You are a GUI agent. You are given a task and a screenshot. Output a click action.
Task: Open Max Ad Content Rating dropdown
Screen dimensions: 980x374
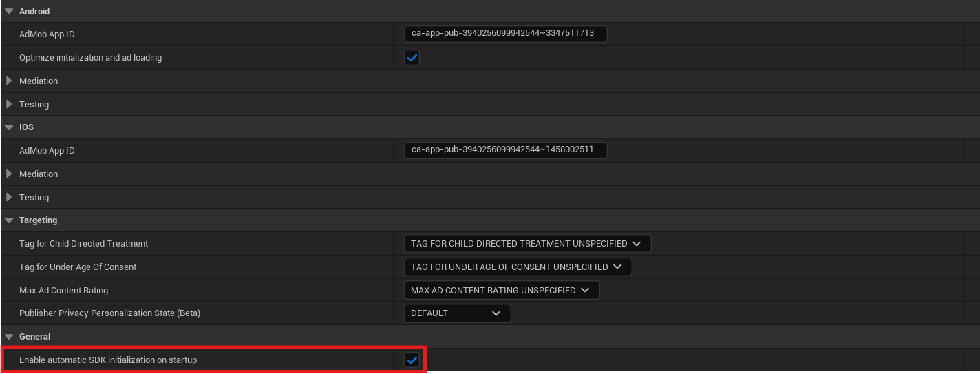coord(502,291)
